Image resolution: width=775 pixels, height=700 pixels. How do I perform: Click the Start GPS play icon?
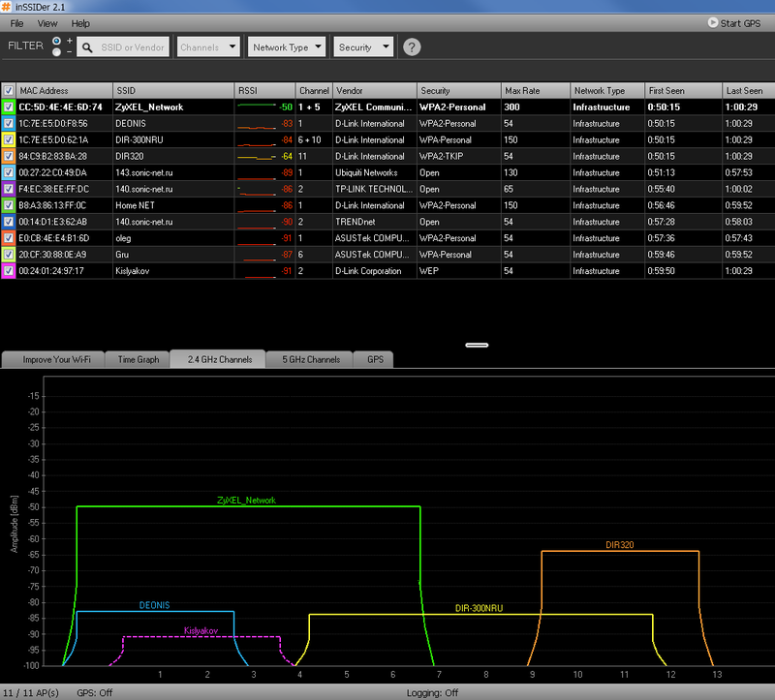(x=713, y=22)
